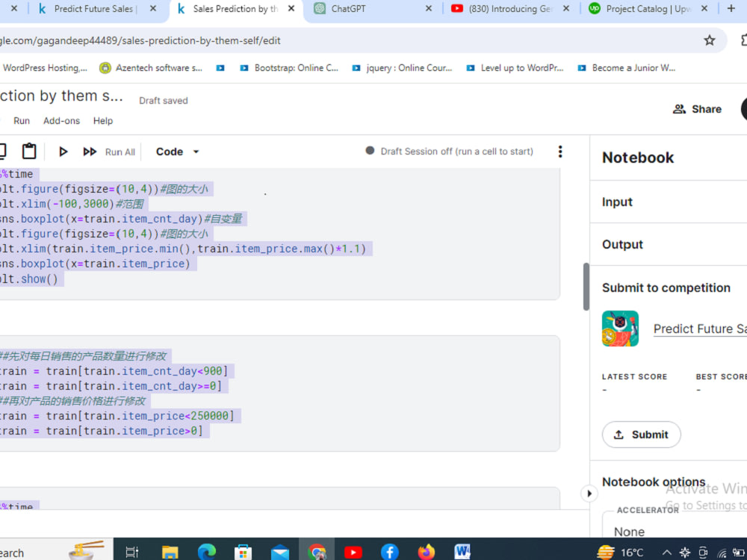Click the Share people icon
The height and width of the screenshot is (560, 747).
(x=679, y=109)
